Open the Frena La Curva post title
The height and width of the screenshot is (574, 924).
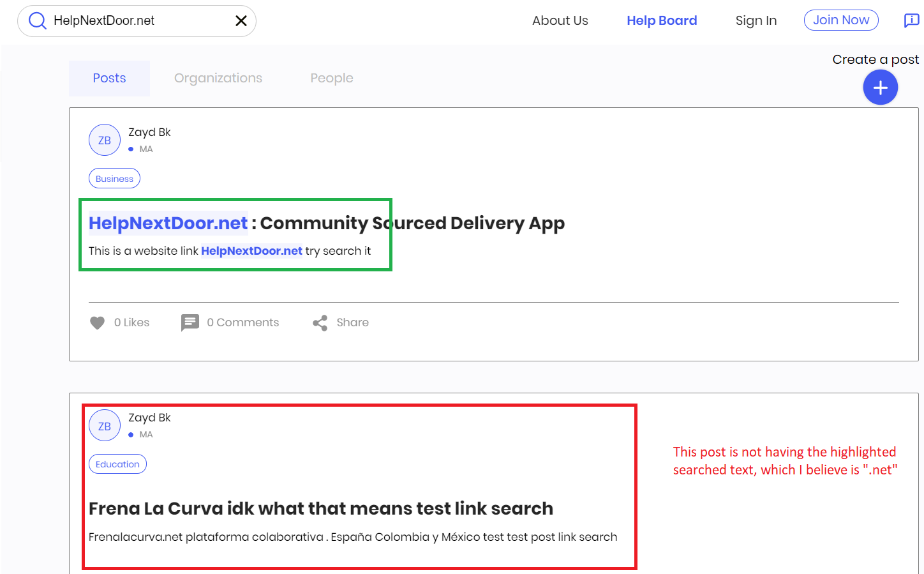[x=321, y=508]
